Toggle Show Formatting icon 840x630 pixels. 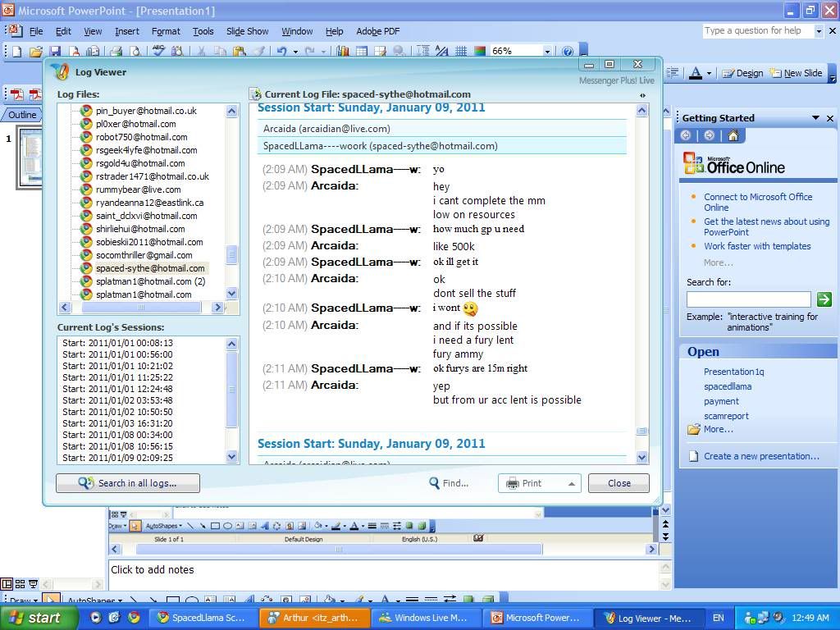pyautogui.click(x=442, y=52)
